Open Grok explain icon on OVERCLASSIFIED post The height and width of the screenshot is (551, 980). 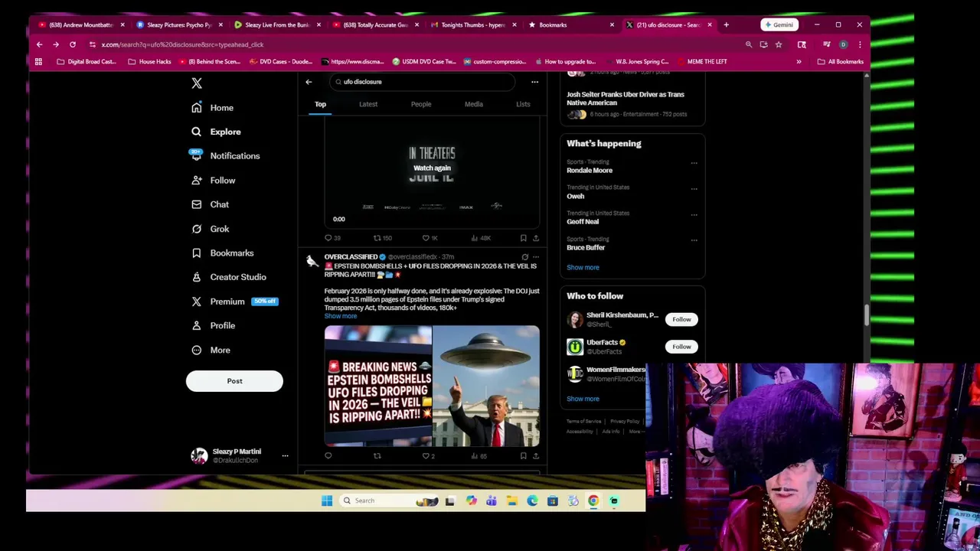[524, 257]
